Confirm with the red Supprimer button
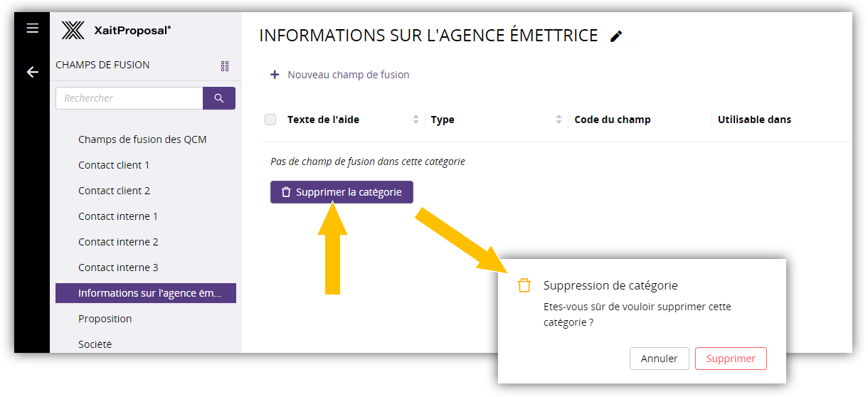 tap(731, 359)
